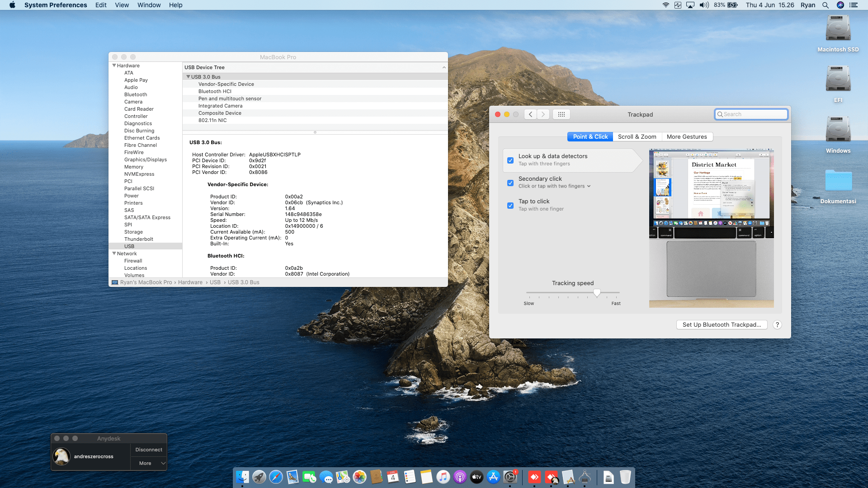The width and height of the screenshot is (868, 488).
Task: Open the App Store dock icon
Action: (x=493, y=477)
